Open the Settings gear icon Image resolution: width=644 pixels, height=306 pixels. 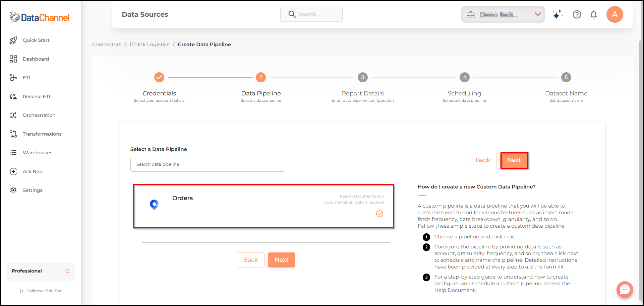coord(13,190)
